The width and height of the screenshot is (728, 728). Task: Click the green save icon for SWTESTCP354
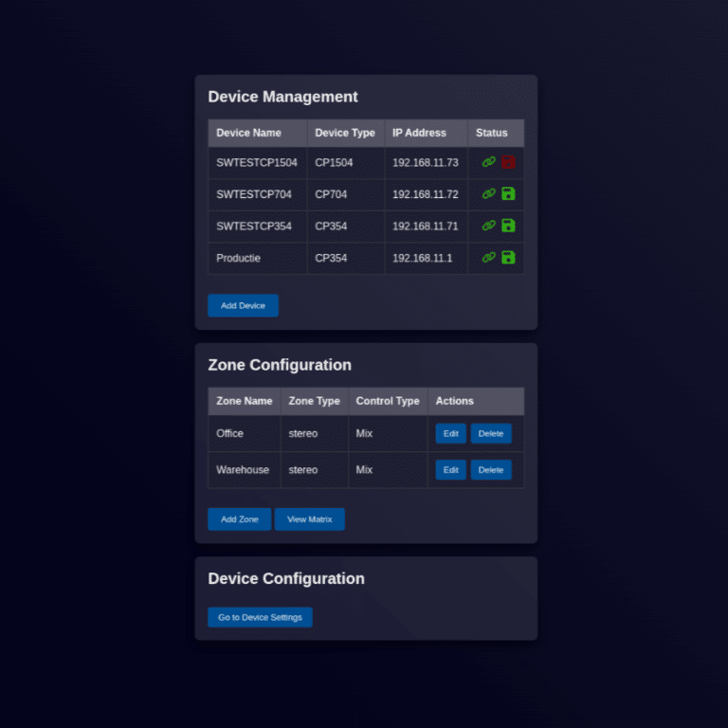tap(508, 226)
